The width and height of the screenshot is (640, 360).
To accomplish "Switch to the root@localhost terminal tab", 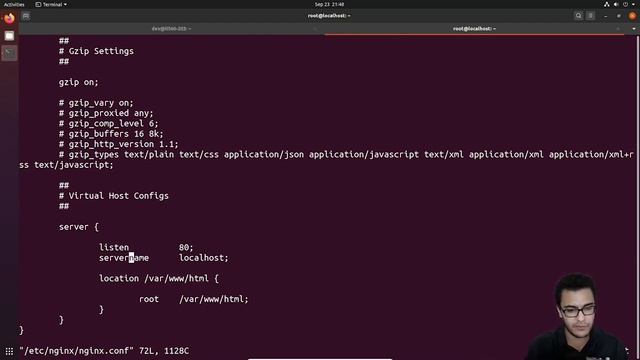I will [474, 29].
